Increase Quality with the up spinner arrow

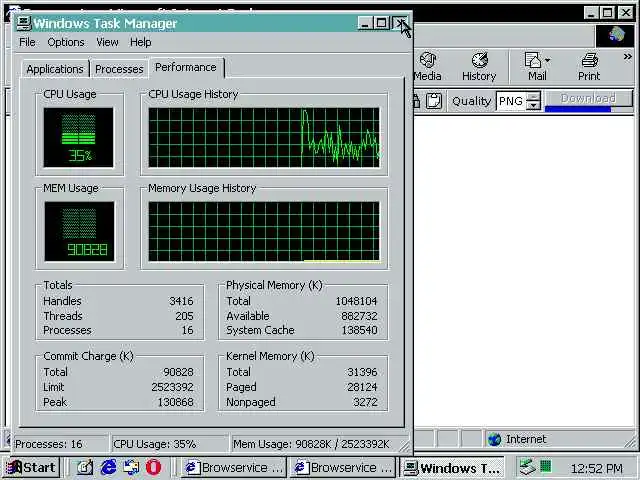point(533,96)
